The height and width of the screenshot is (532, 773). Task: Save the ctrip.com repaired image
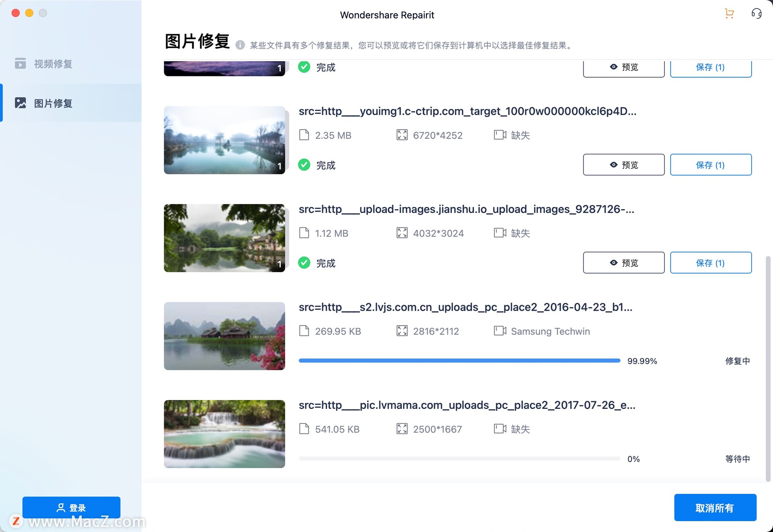click(x=710, y=165)
